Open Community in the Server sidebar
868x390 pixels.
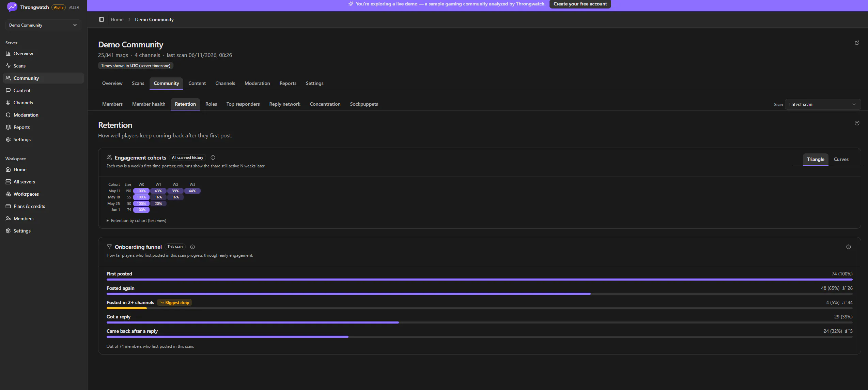tap(43, 78)
